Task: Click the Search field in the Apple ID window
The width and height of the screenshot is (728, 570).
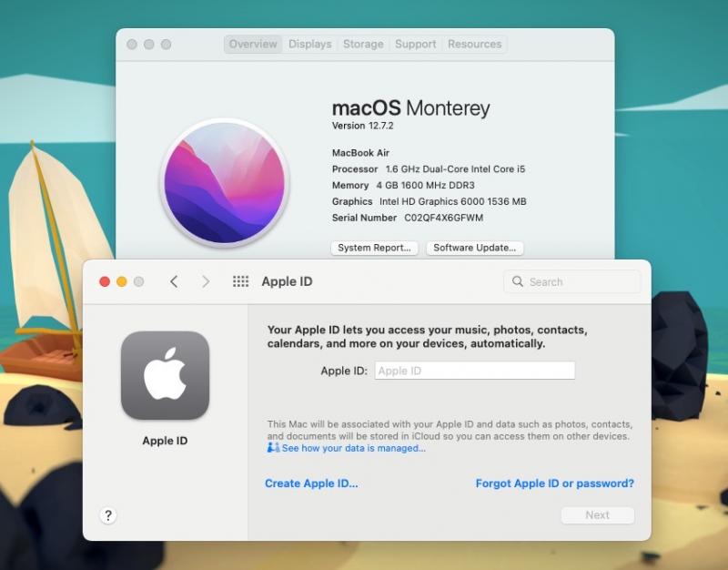Action: (x=572, y=281)
